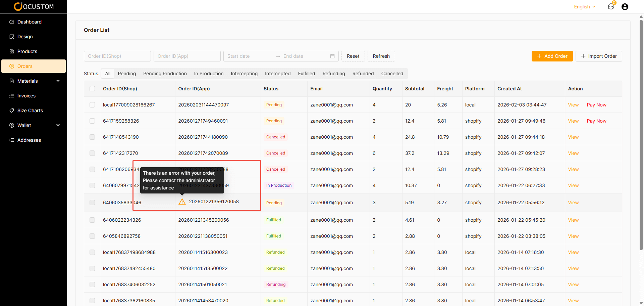Click Pay Now for order 6417159258326
The image size is (644, 306).
(x=596, y=121)
